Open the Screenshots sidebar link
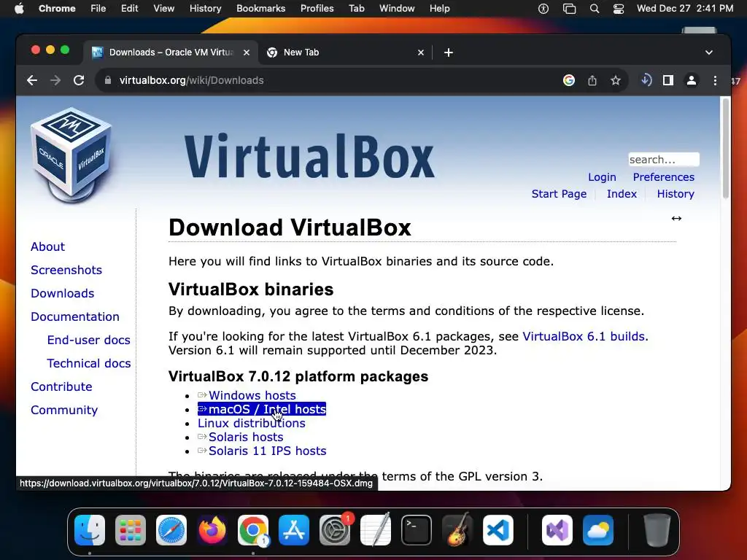747x560 pixels. 66,270
